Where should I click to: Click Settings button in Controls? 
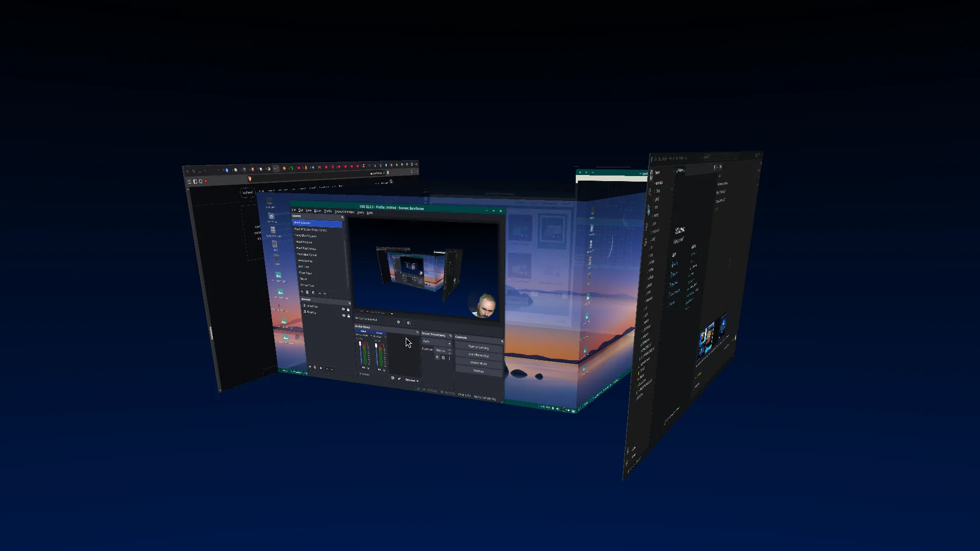pyautogui.click(x=478, y=371)
